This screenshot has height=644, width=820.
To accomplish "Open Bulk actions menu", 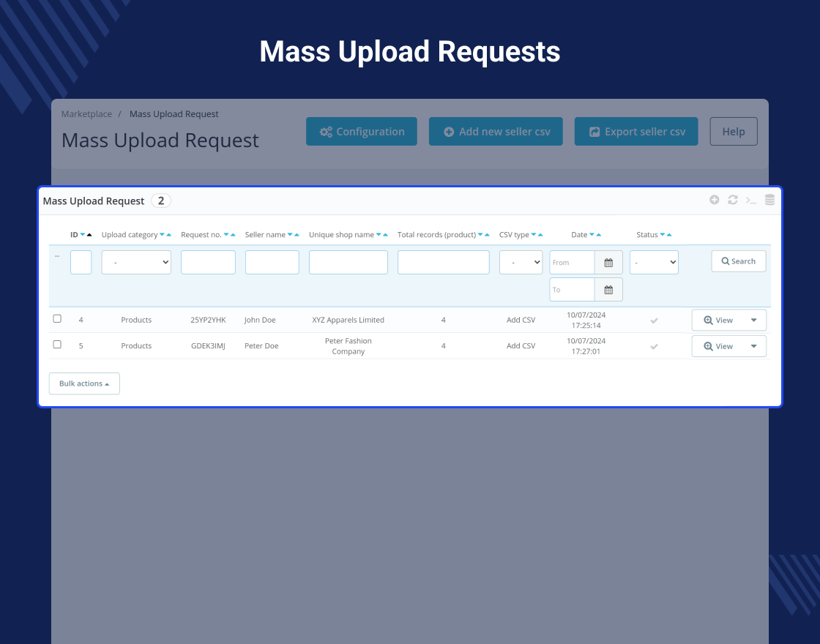I will pyautogui.click(x=84, y=383).
